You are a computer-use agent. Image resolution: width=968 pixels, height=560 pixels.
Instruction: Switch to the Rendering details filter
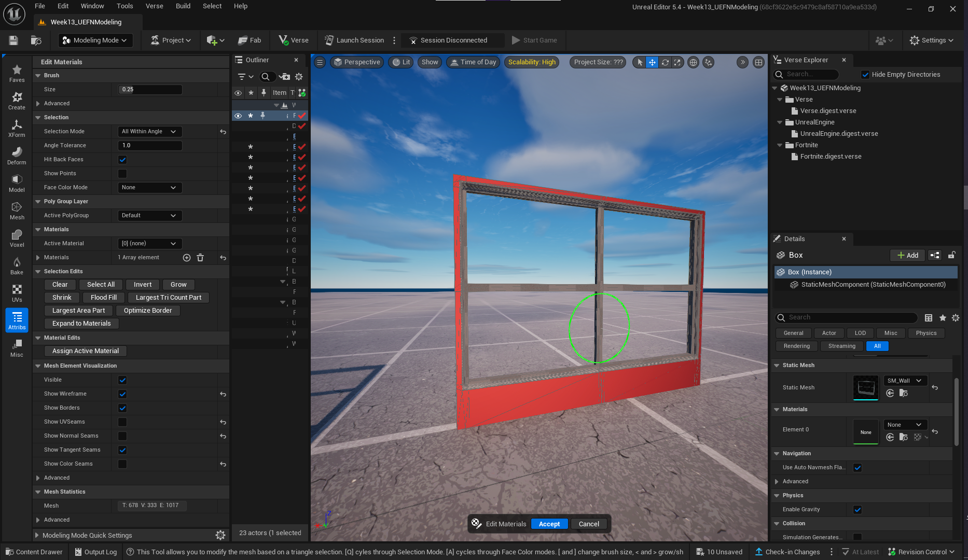(x=797, y=346)
